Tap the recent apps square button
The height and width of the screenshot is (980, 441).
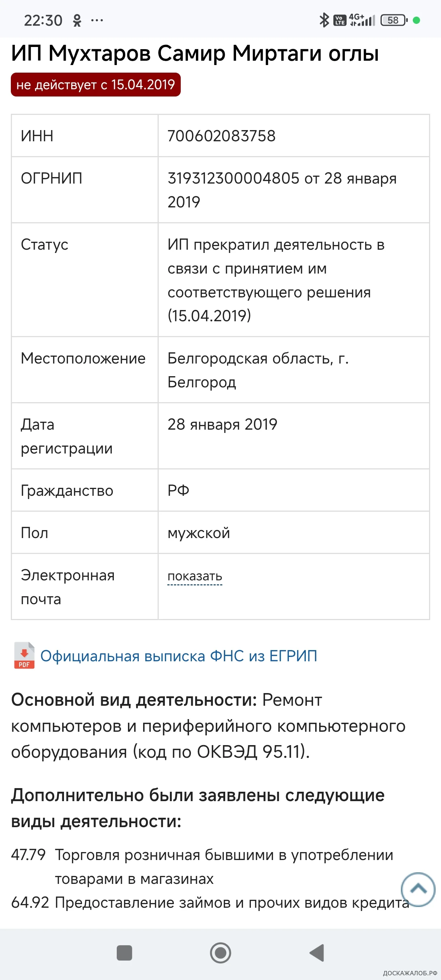click(x=124, y=953)
